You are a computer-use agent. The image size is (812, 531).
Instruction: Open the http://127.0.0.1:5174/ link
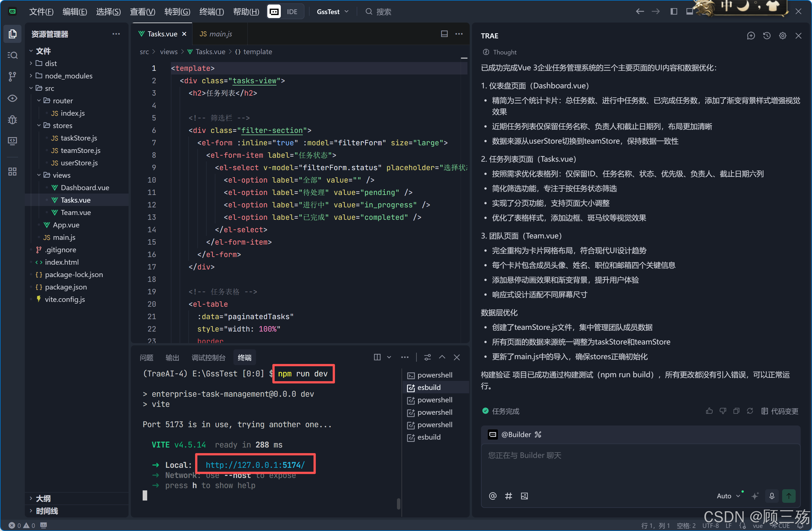(255, 465)
